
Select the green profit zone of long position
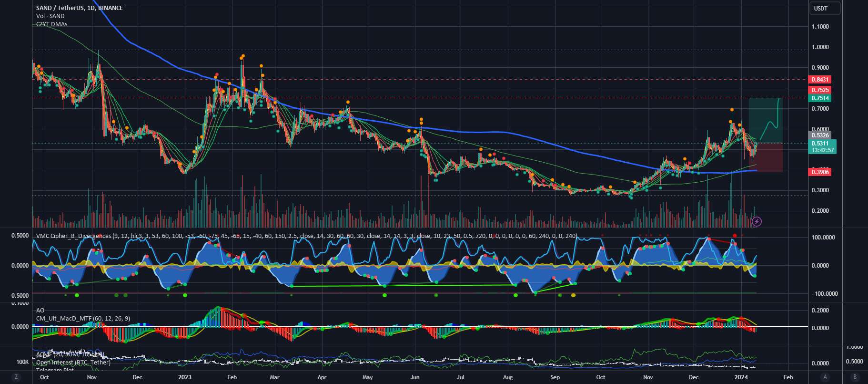(766, 120)
